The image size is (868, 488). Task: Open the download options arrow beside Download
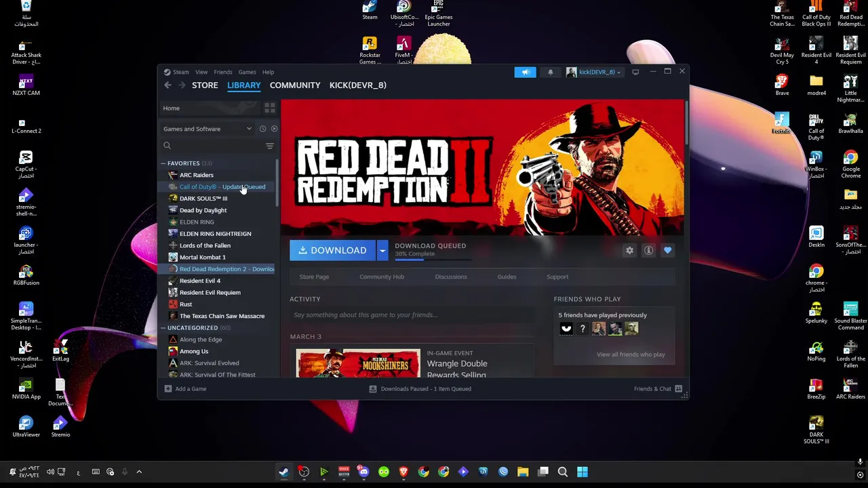tap(382, 251)
